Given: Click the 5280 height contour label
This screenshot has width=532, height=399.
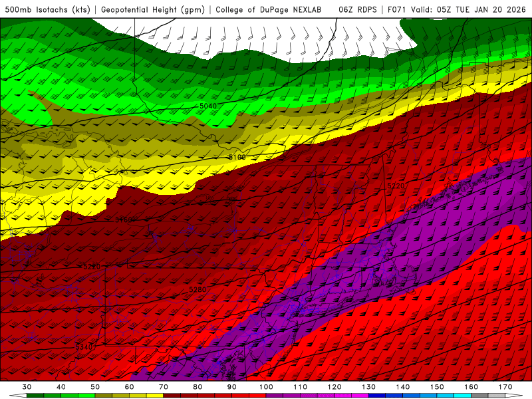Looking at the screenshot, I should tap(198, 290).
